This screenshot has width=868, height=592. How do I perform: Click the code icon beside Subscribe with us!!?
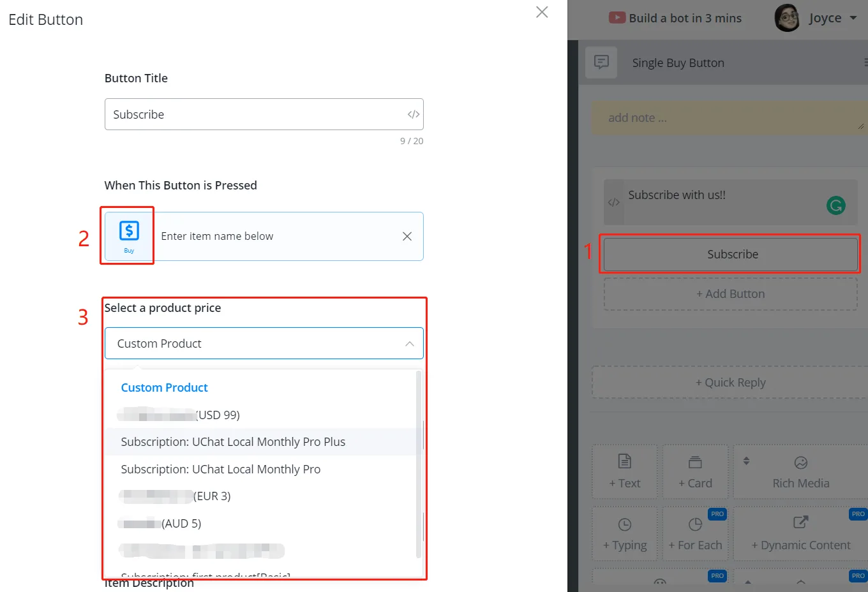(614, 202)
